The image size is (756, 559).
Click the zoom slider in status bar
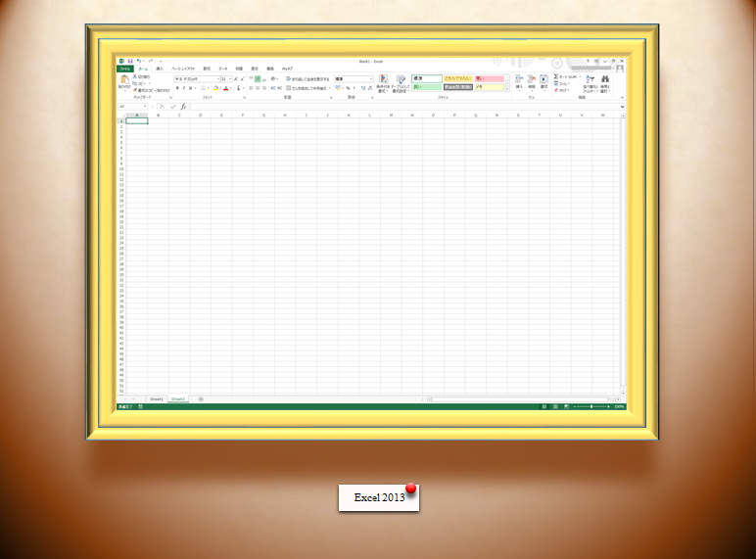(x=591, y=406)
